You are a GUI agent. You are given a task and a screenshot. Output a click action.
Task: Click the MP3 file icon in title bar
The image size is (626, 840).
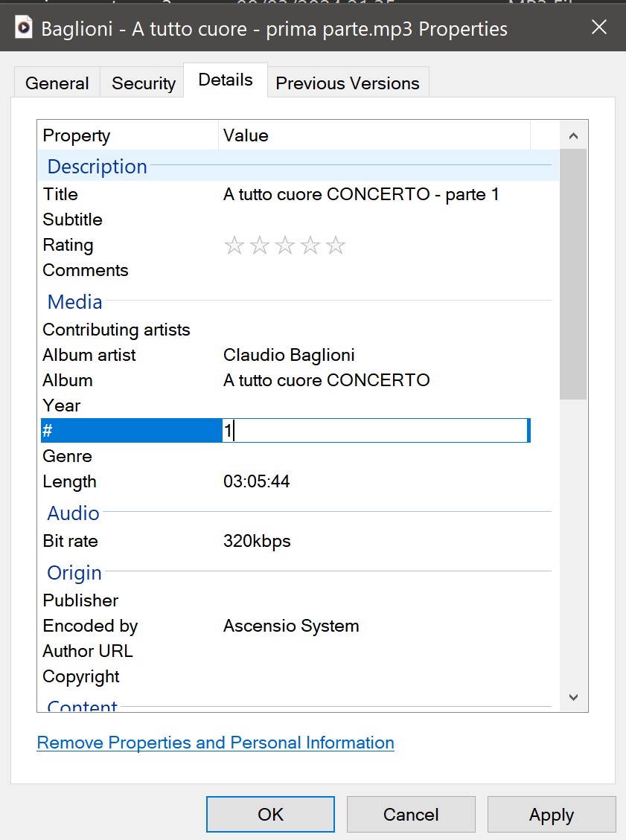click(24, 28)
